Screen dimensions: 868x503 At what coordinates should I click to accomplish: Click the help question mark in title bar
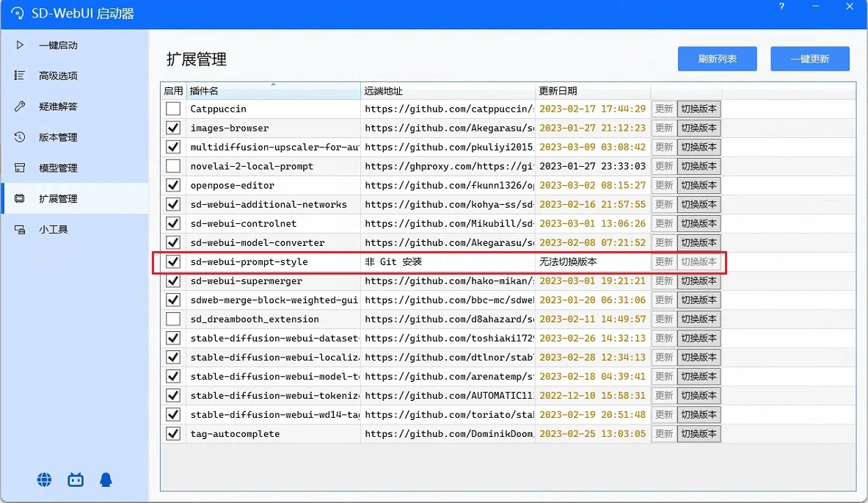coord(781,7)
